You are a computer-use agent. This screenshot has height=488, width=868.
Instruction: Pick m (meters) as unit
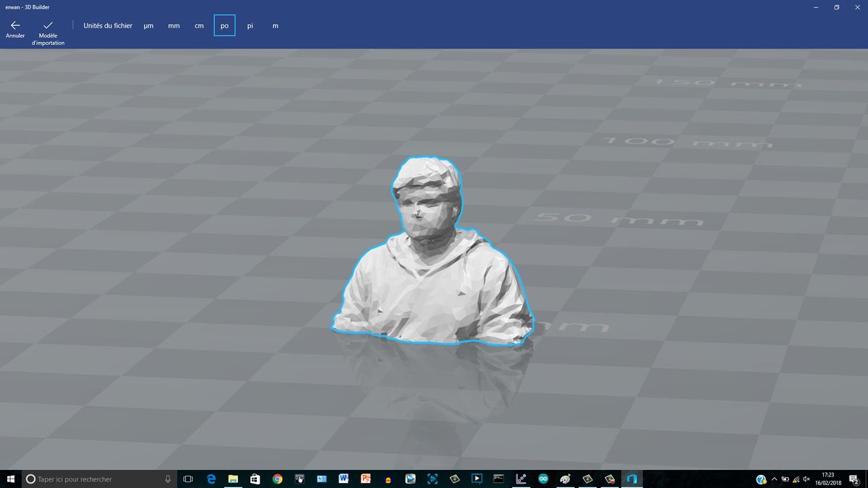[275, 26]
